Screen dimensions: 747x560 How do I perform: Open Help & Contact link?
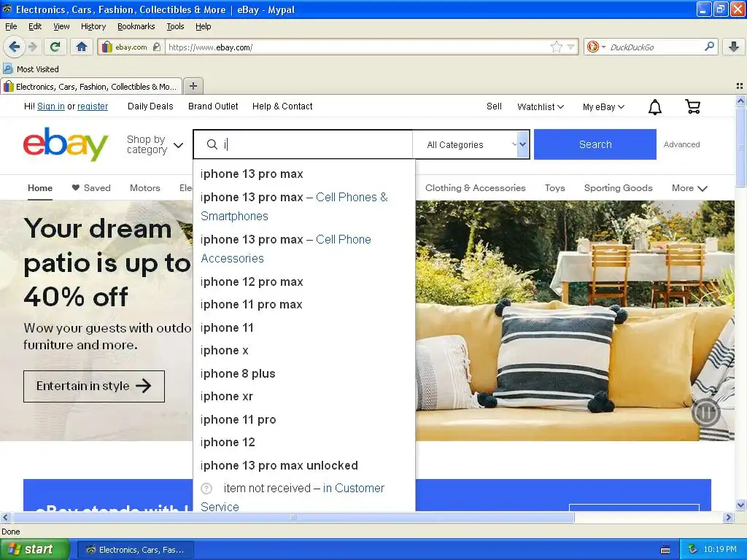pyautogui.click(x=282, y=106)
